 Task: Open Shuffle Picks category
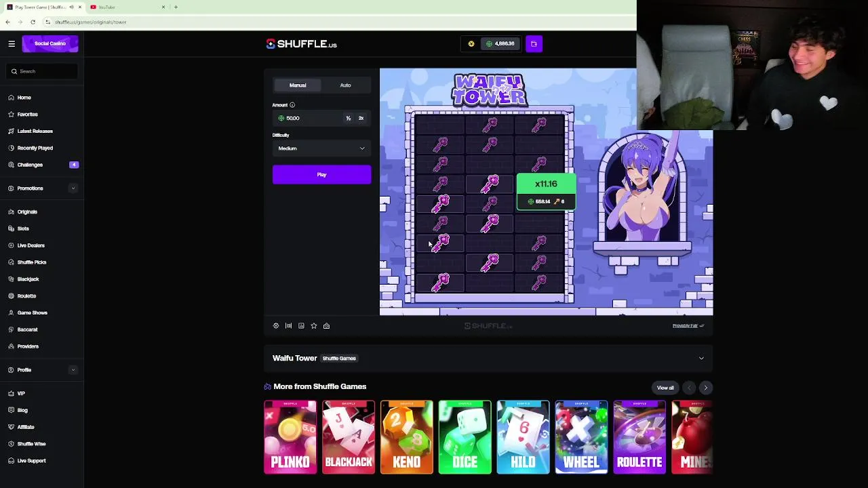tap(32, 262)
